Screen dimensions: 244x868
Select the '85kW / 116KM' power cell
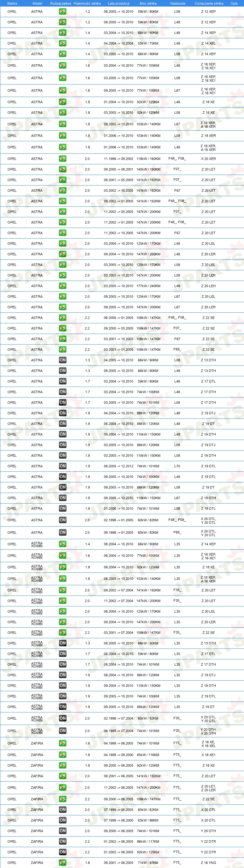[148, 755]
